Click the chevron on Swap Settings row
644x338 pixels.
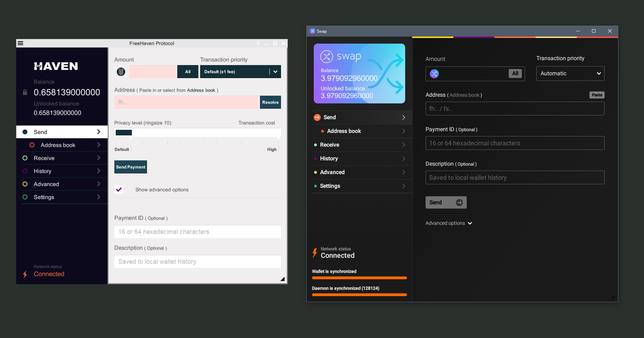tap(404, 186)
